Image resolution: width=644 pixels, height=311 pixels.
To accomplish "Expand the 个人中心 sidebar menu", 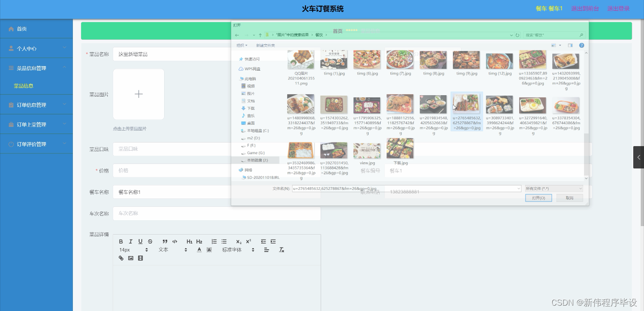I will pyautogui.click(x=36, y=48).
